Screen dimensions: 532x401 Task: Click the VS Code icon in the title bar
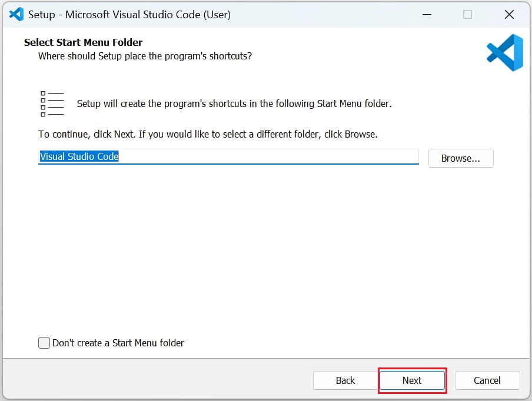pyautogui.click(x=15, y=14)
